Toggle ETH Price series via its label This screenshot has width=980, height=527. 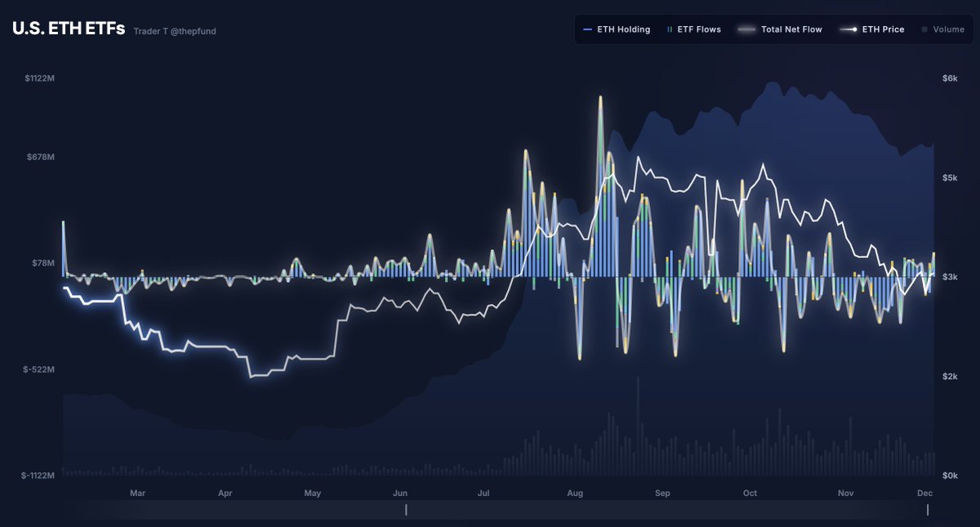[884, 29]
